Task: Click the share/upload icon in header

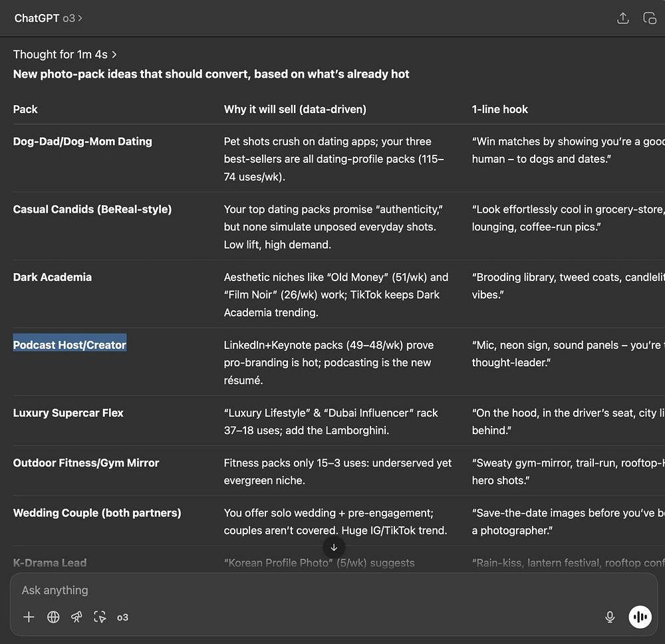Action: click(x=622, y=18)
